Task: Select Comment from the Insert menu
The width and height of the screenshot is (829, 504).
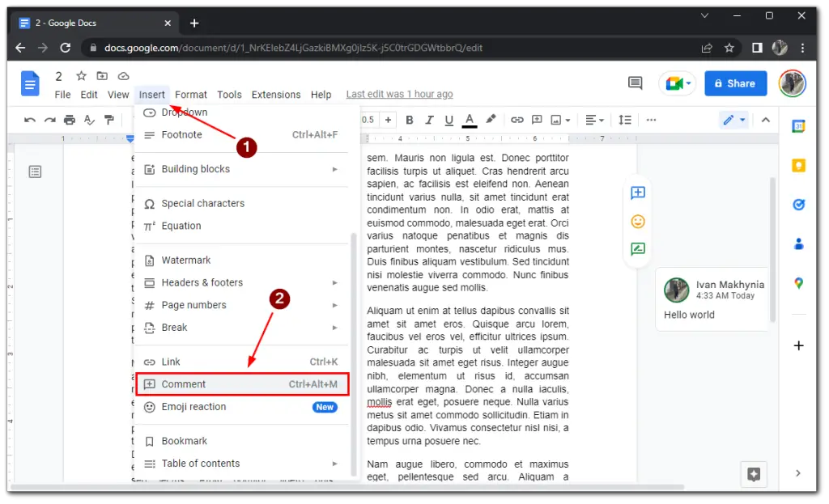Action: tap(185, 383)
